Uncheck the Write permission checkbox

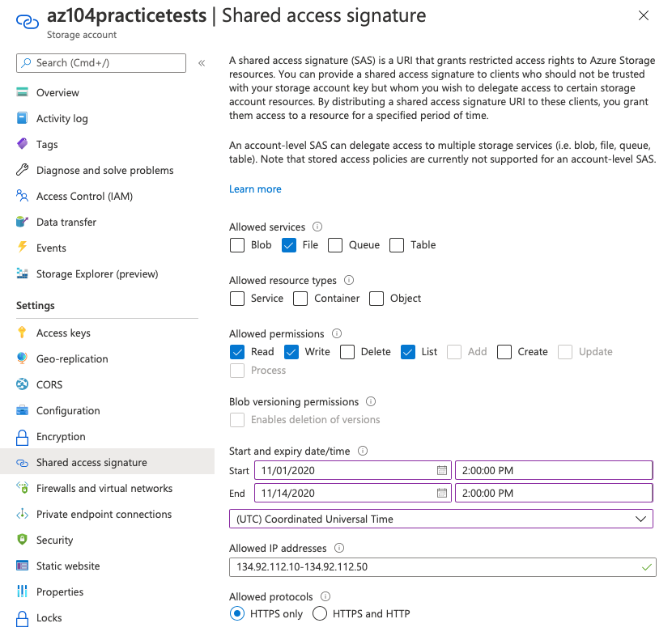[291, 352]
